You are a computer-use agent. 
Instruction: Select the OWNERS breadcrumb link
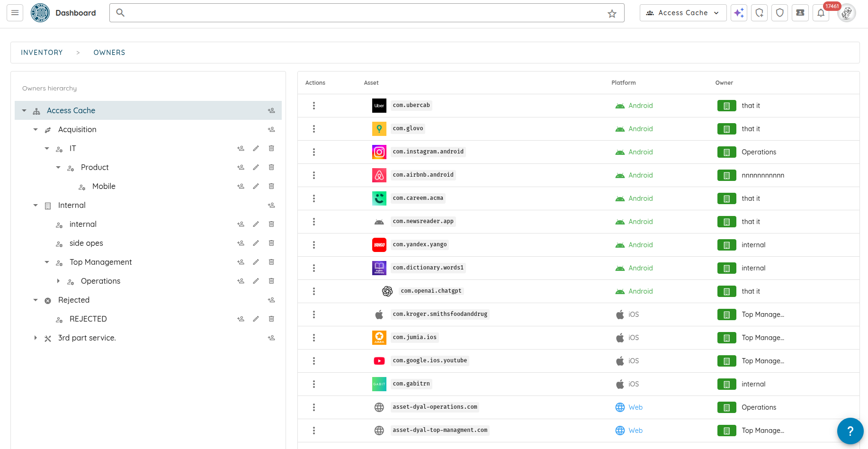pos(109,53)
